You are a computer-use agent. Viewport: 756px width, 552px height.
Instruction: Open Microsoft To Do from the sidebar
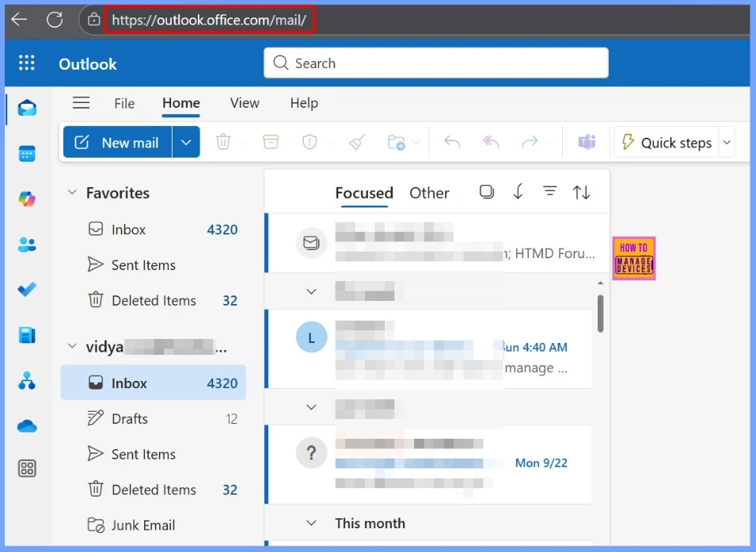point(27,289)
